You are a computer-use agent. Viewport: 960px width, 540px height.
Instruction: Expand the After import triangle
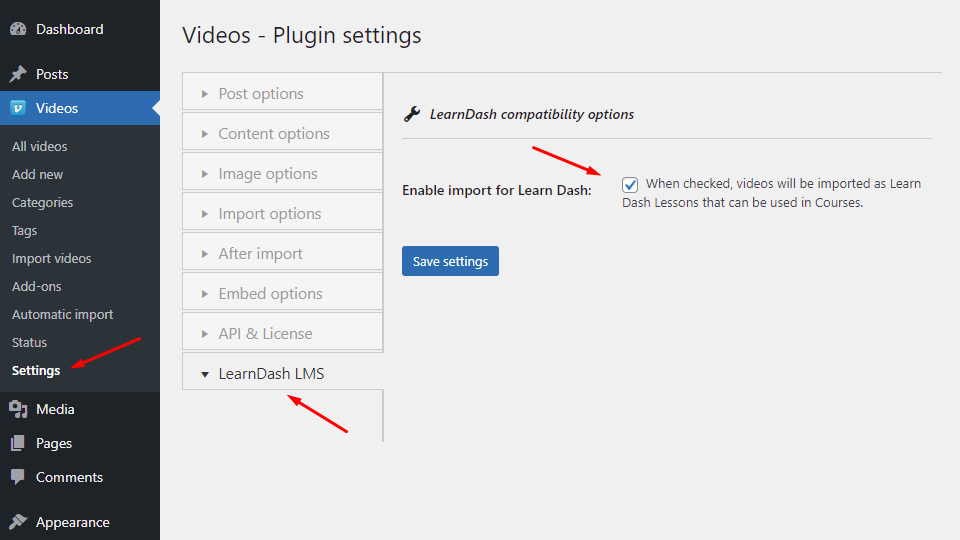(205, 253)
